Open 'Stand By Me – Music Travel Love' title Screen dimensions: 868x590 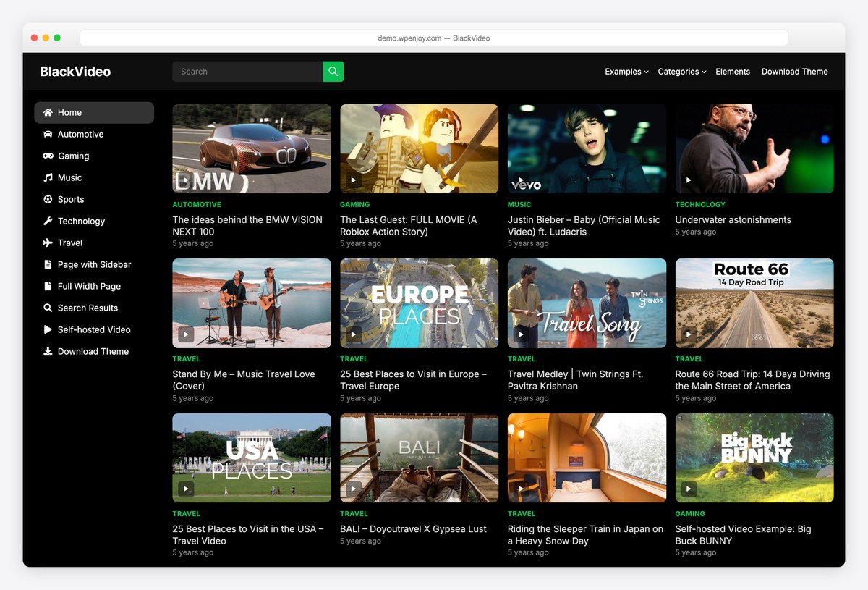click(244, 380)
